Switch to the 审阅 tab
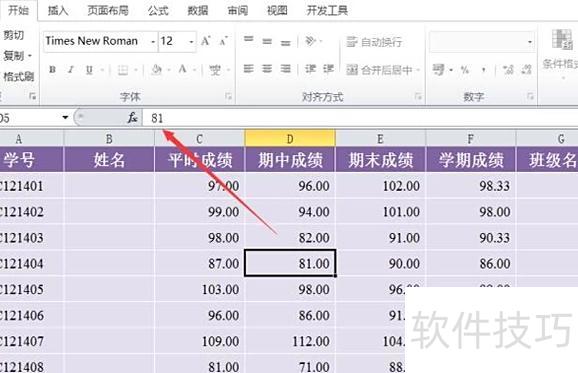 [x=237, y=10]
